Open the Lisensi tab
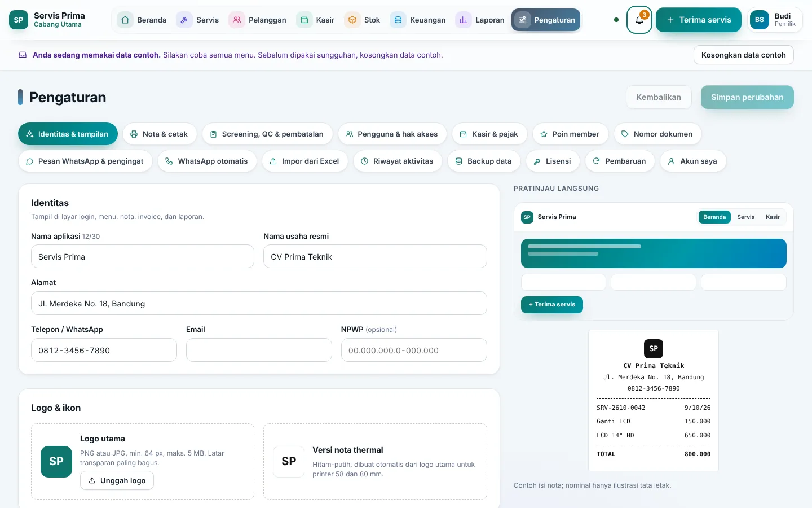This screenshot has height=508, width=812. (x=553, y=161)
